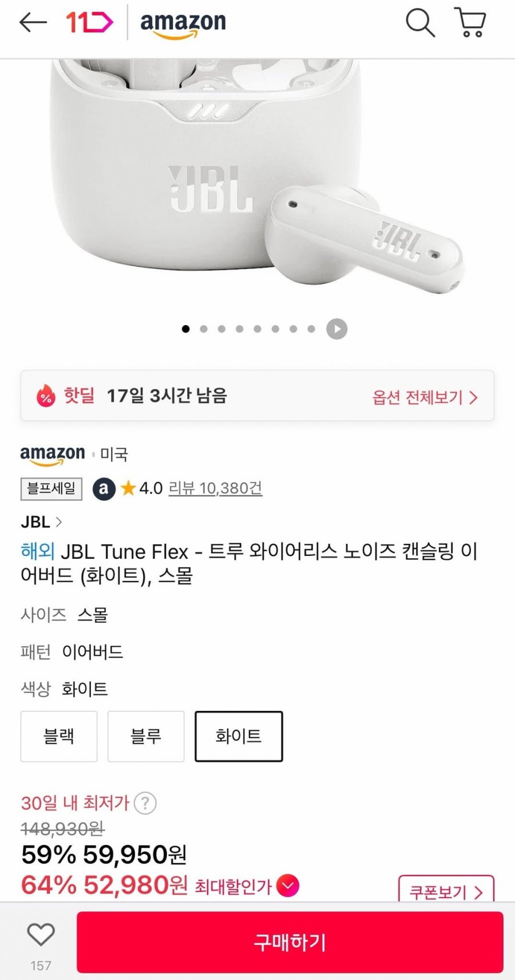Viewport: 515px width, 980px height.
Task: Select the 블랙 color option
Action: tap(59, 736)
